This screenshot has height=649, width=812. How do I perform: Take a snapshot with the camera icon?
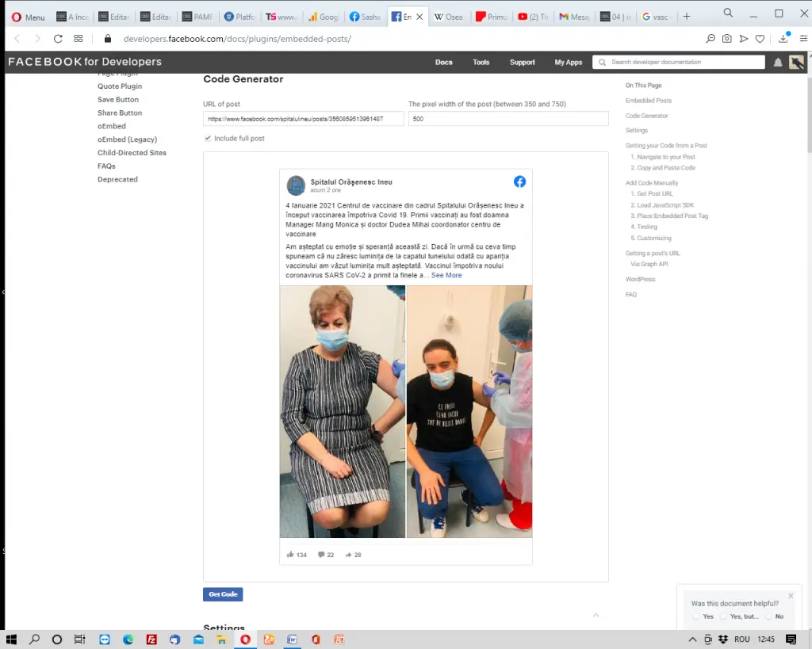point(727,39)
